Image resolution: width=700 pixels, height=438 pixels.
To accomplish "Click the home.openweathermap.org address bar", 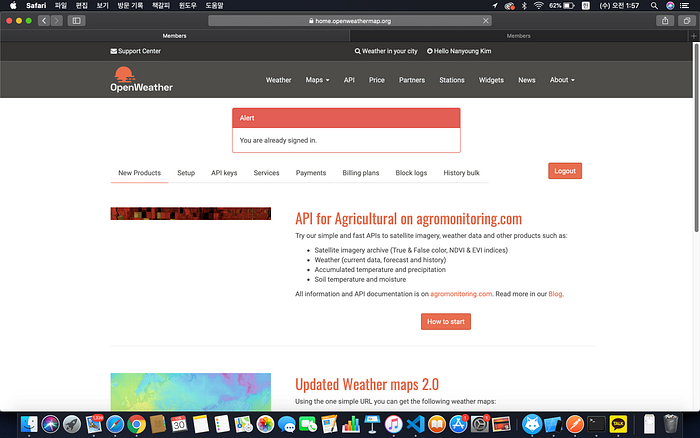I will pos(350,21).
